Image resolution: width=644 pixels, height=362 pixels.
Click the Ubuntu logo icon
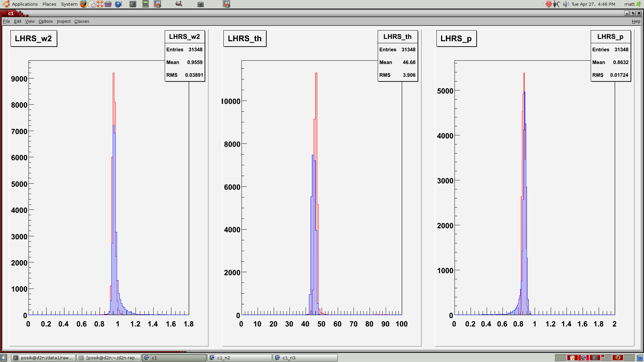point(6,4)
